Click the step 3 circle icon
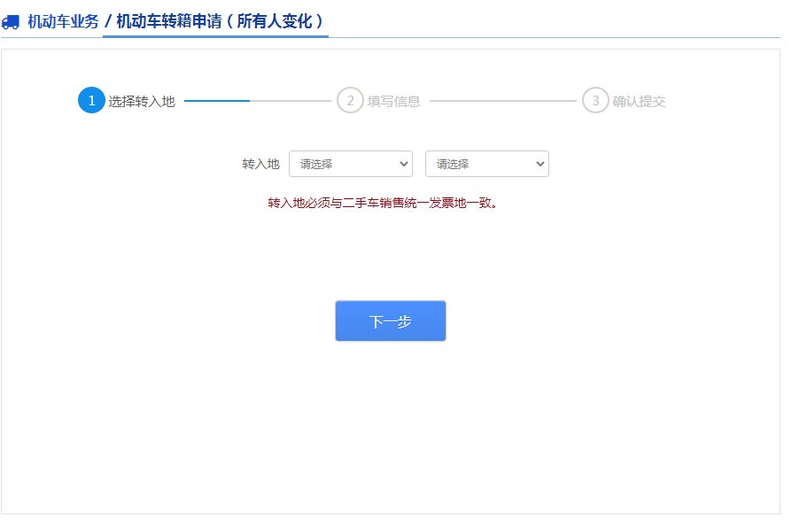792x532 pixels. pyautogui.click(x=595, y=100)
